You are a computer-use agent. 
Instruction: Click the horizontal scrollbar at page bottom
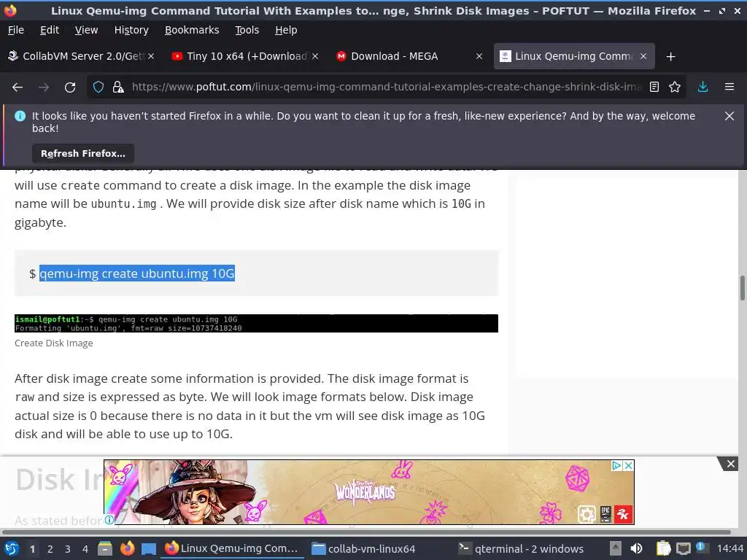pos(367,532)
